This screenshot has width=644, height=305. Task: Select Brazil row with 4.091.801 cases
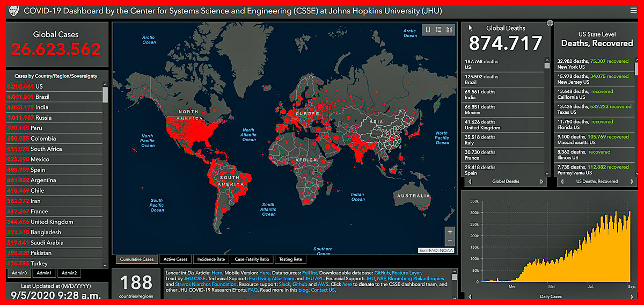(54, 97)
